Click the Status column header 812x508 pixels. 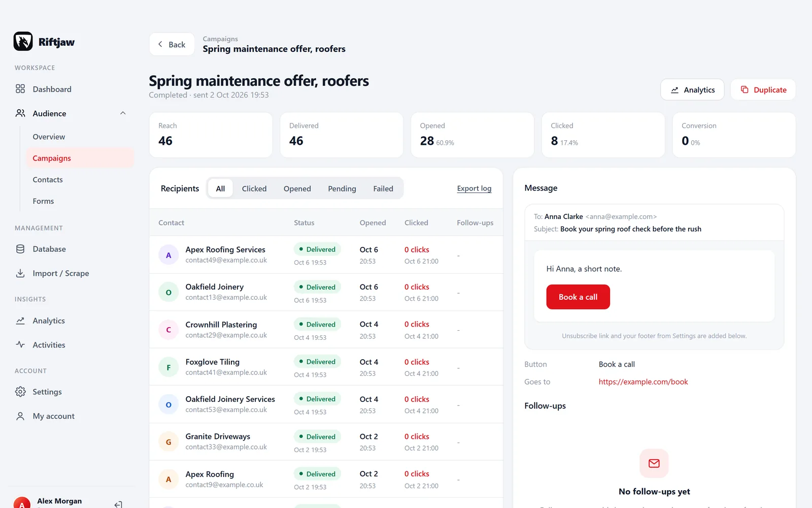(304, 223)
